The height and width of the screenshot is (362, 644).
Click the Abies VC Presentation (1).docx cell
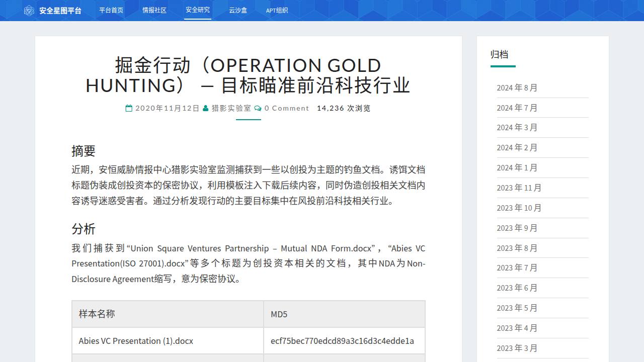coord(168,341)
